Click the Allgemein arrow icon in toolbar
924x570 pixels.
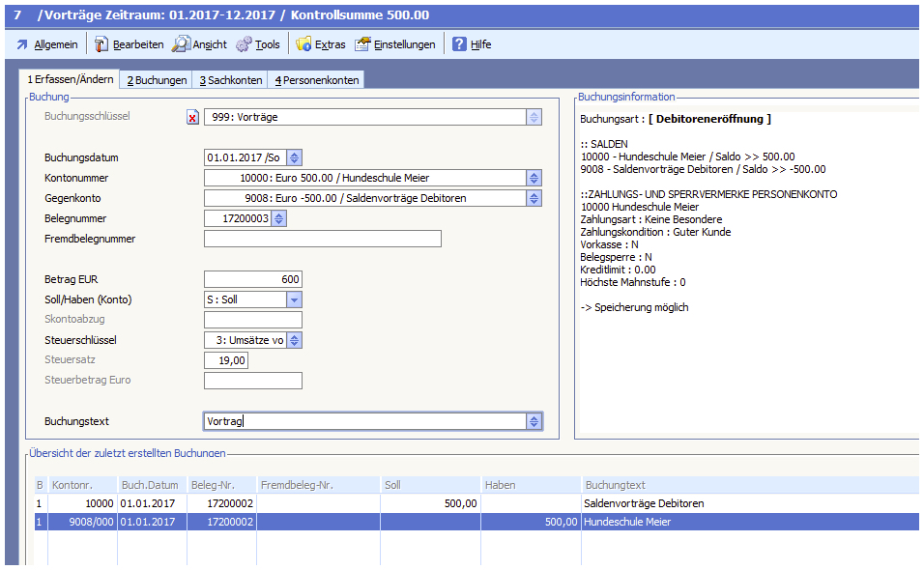coord(21,44)
